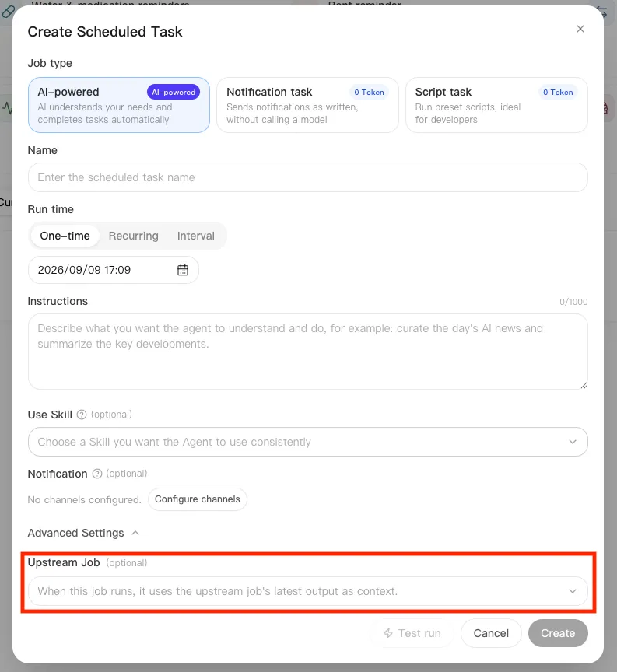Viewport: 617px width, 672px height.
Task: Focus the Instructions text area
Action: pos(307,352)
